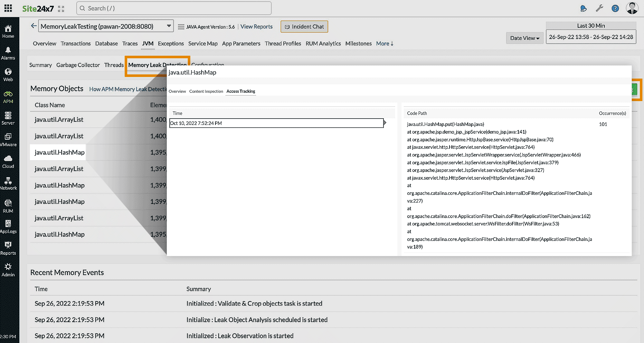Open the Thread Profiles tab

click(x=283, y=43)
